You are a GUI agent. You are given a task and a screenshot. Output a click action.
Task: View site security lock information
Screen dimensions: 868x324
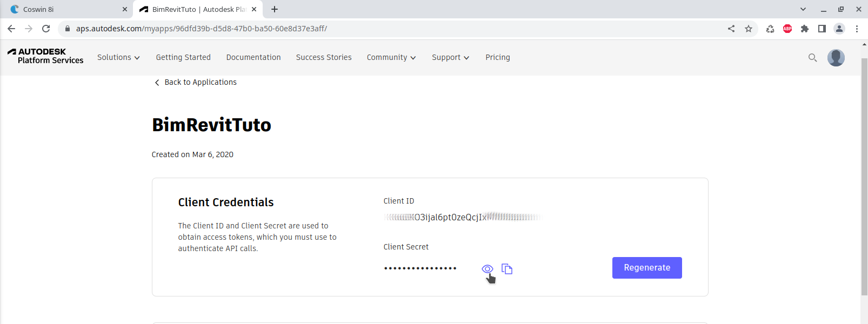68,29
